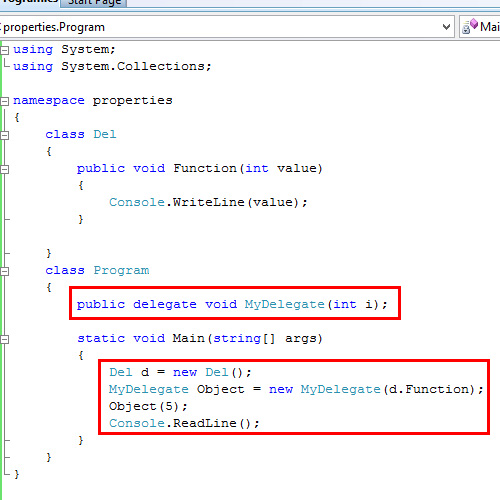Collapse the Function method outline

(4, 169)
